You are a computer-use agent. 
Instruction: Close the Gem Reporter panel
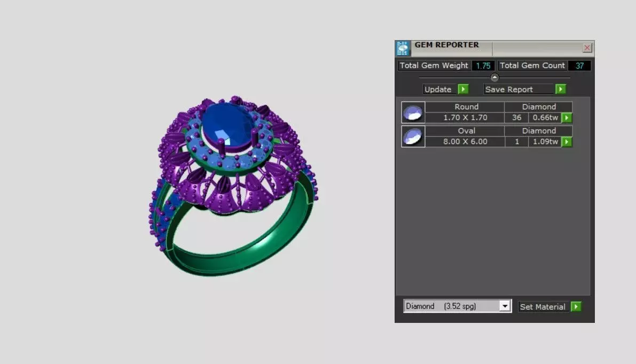[587, 48]
